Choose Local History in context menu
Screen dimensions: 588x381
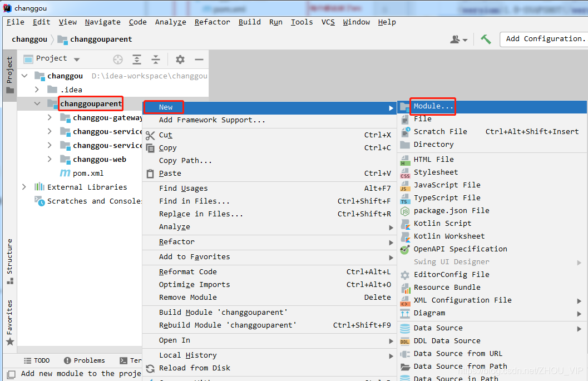pyautogui.click(x=270, y=355)
